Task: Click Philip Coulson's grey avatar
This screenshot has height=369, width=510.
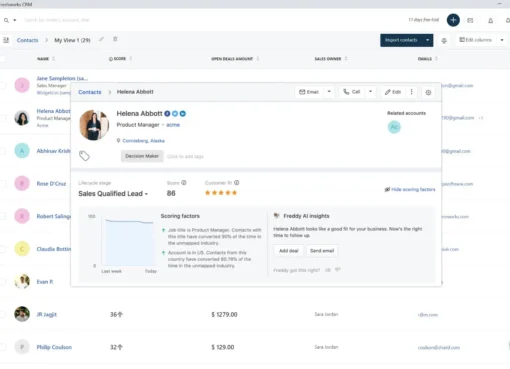Action: coord(22,347)
